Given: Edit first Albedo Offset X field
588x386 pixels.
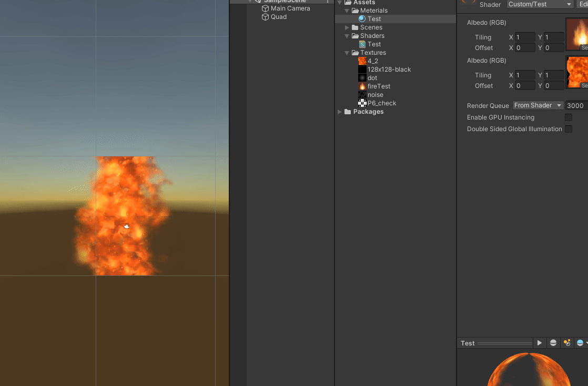Looking at the screenshot, I should (x=525, y=48).
